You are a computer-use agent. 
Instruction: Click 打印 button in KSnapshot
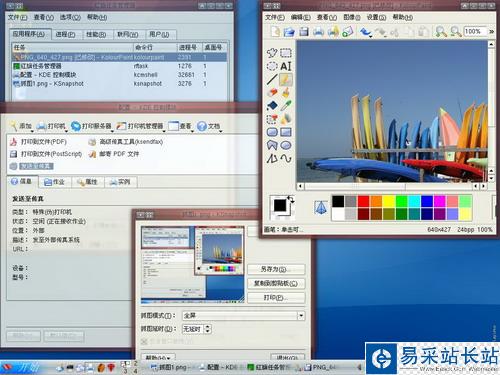(x=276, y=297)
